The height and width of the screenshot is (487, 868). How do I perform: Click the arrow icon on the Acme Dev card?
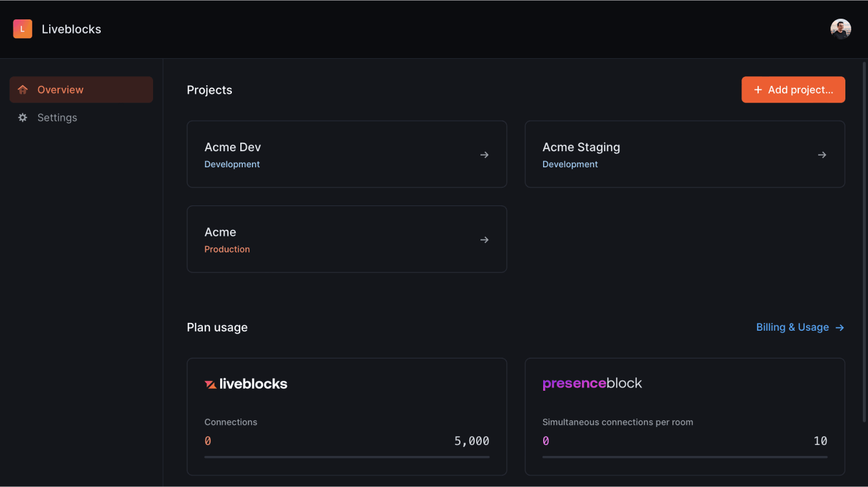tap(484, 154)
